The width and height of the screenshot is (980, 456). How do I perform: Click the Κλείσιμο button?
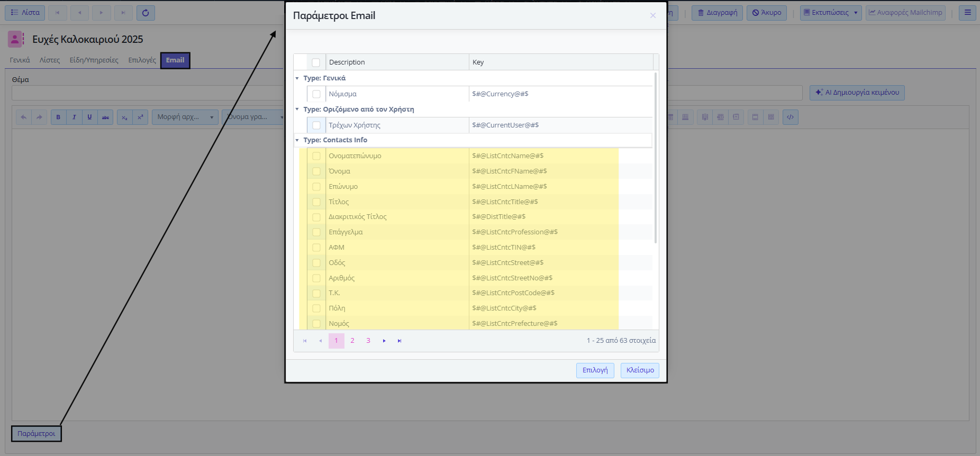pos(640,370)
